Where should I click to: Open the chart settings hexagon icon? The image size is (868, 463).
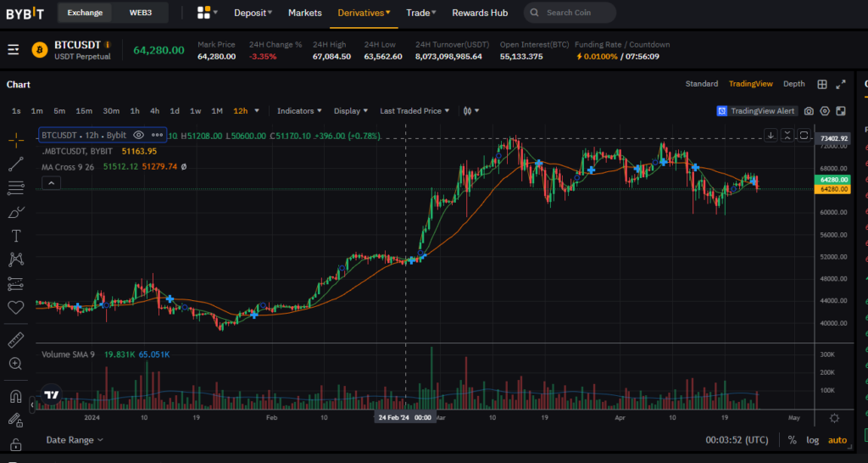pos(825,111)
